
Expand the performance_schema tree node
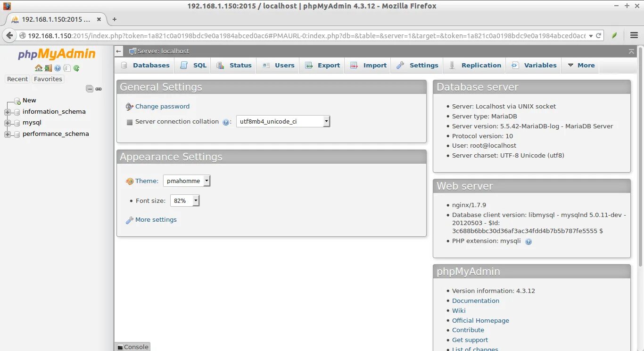point(8,134)
